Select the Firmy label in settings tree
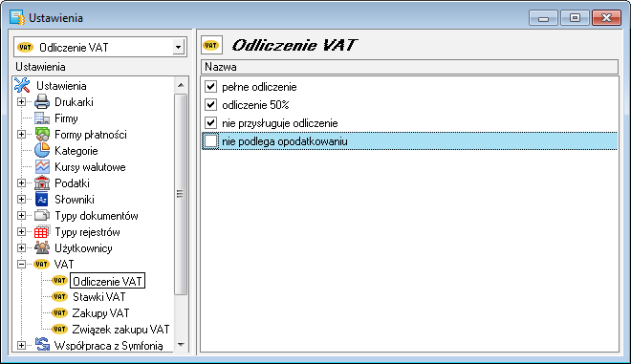Screen dimensions: 631x364 pyautogui.click(x=66, y=118)
